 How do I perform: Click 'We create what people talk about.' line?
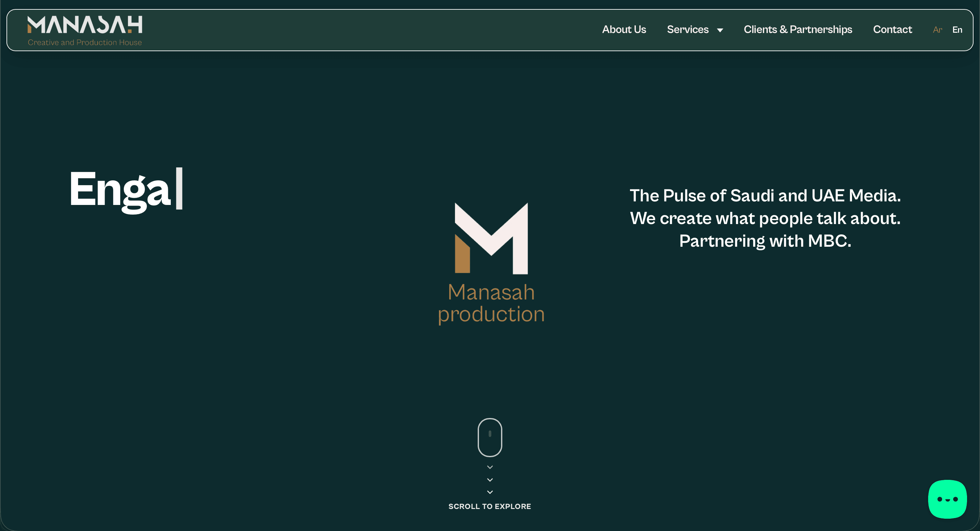765,219
